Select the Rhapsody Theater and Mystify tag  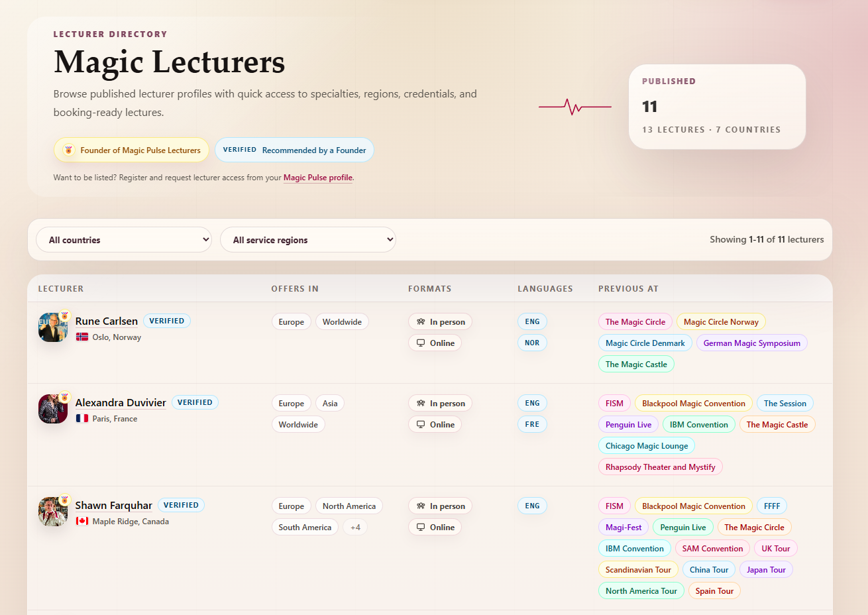pos(661,467)
